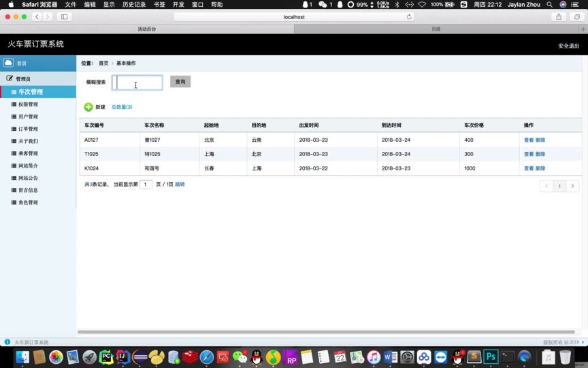Switch to the 百度 tab
Screen dimensions: 588x368
[x=436, y=29]
